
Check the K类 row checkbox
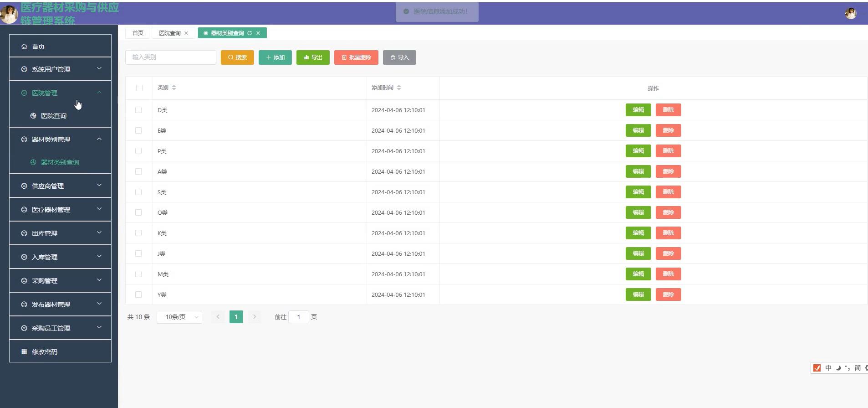click(138, 233)
